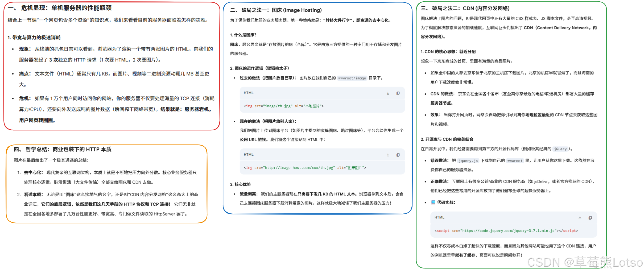This screenshot has width=644, height=273.
Task: Click HTML label above jquery script code
Action: [x=439, y=217]
